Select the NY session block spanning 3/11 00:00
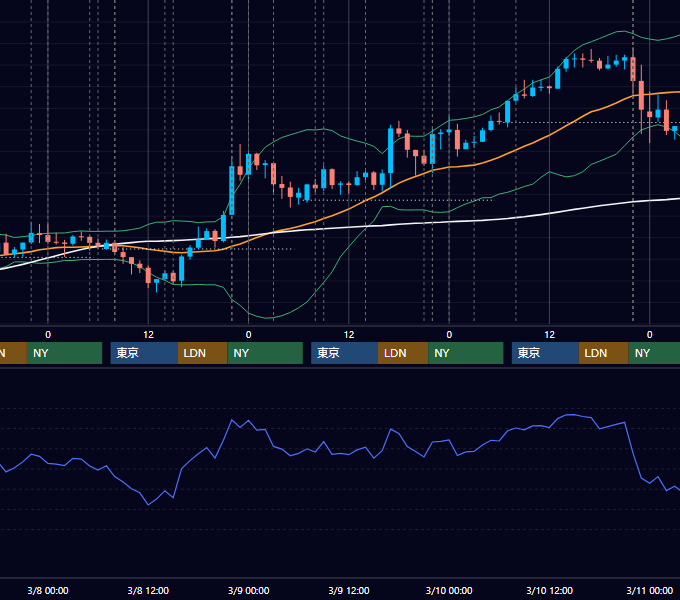680x600 pixels. click(654, 353)
